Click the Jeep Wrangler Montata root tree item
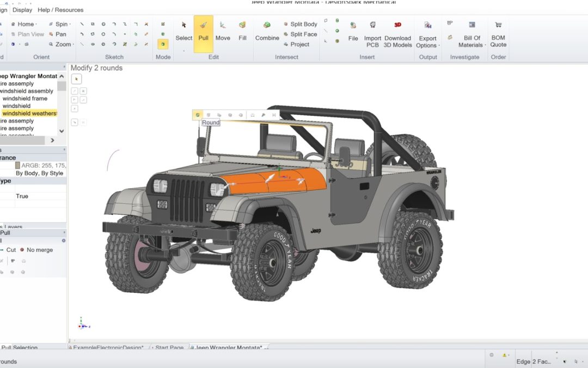This screenshot has height=368, width=588. pyautogui.click(x=28, y=76)
